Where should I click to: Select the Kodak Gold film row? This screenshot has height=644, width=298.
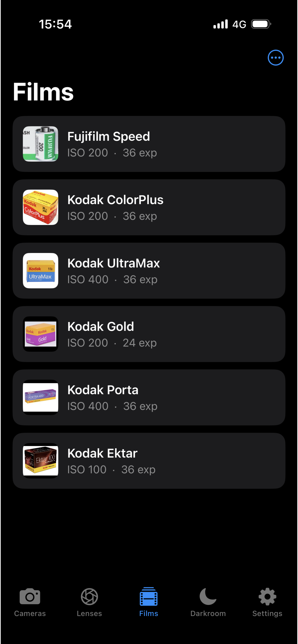(x=149, y=334)
